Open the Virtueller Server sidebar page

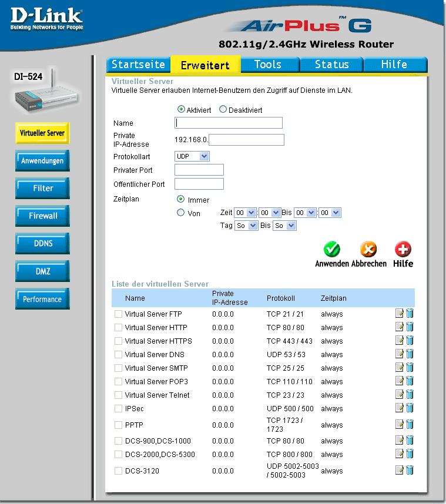[42, 133]
